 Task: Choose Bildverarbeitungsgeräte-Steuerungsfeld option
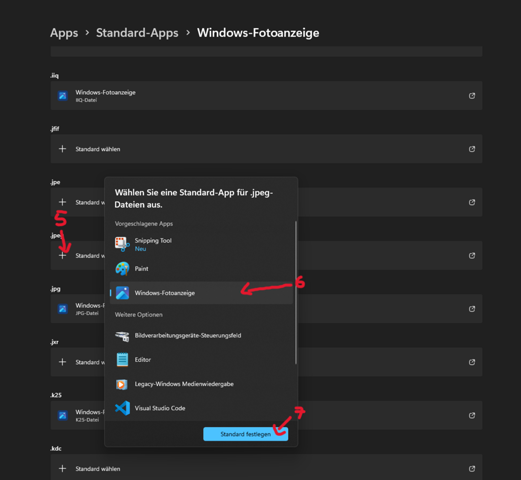click(201, 336)
